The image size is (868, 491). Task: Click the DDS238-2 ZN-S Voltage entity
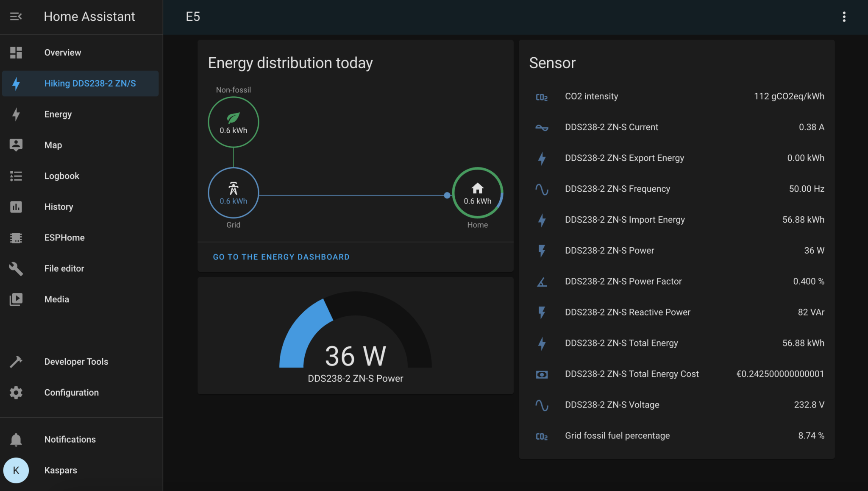click(x=612, y=405)
